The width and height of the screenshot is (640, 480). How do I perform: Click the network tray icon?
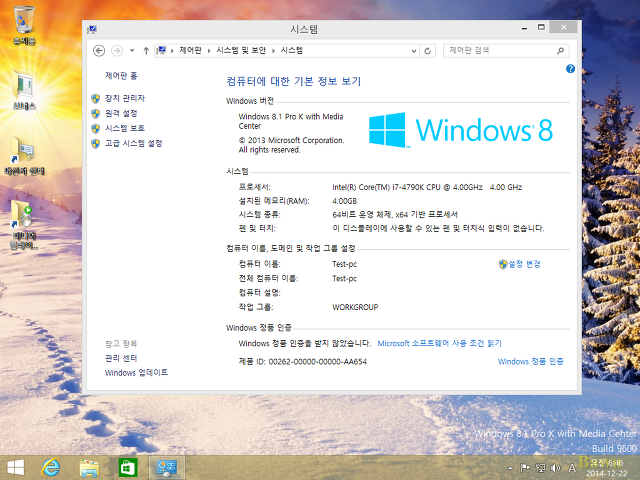coord(540,468)
